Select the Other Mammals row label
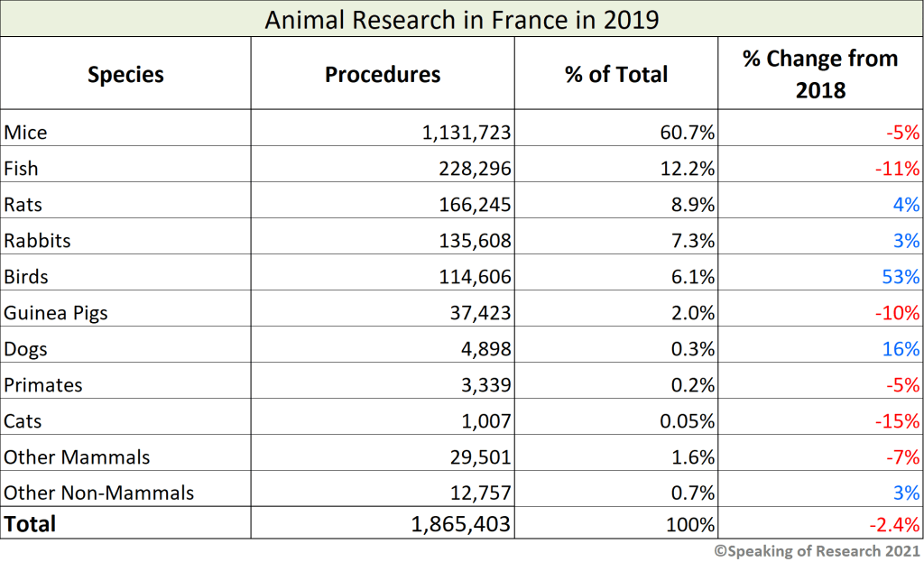The width and height of the screenshot is (924, 562). (x=77, y=457)
